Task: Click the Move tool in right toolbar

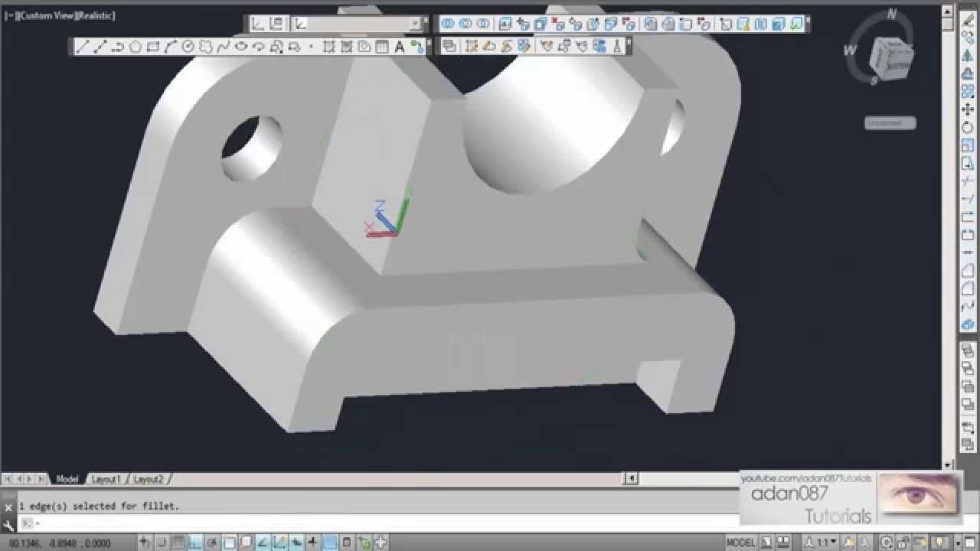Action: tap(968, 109)
